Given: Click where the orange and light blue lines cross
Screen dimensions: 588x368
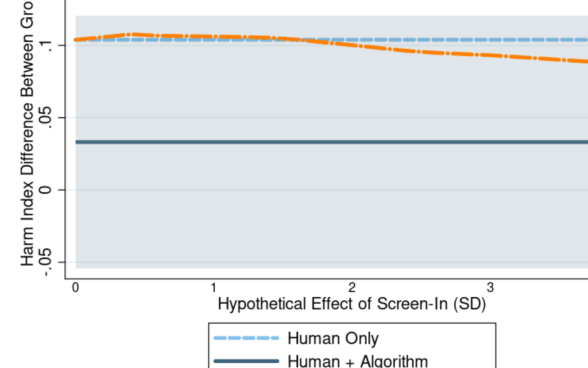Looking at the screenshot, I should 303,40.
